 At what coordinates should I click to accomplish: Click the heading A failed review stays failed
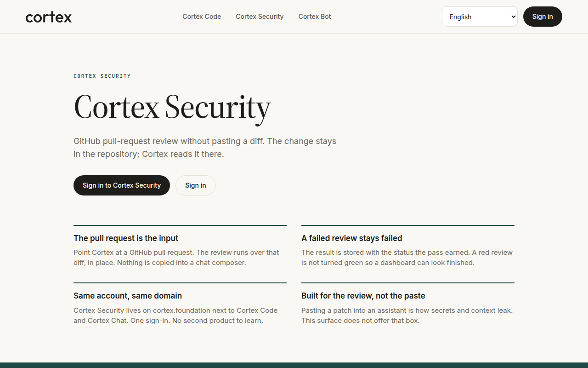[x=352, y=238]
